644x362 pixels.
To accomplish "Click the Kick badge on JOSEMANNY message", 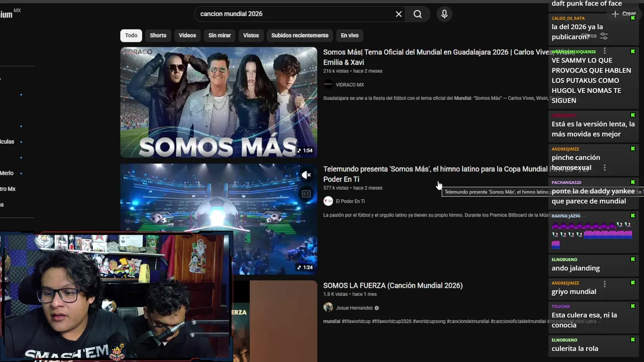I will pos(633,115).
